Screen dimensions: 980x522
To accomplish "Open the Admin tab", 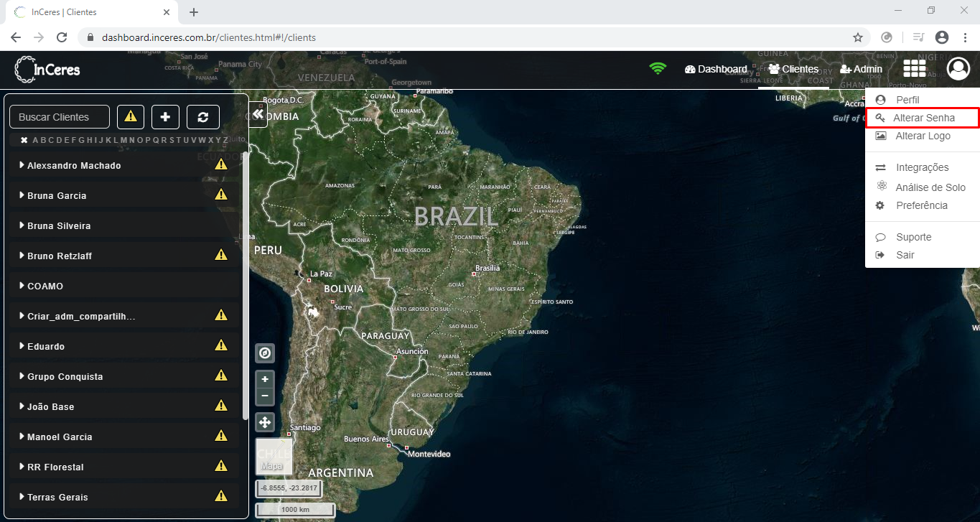I will (861, 69).
